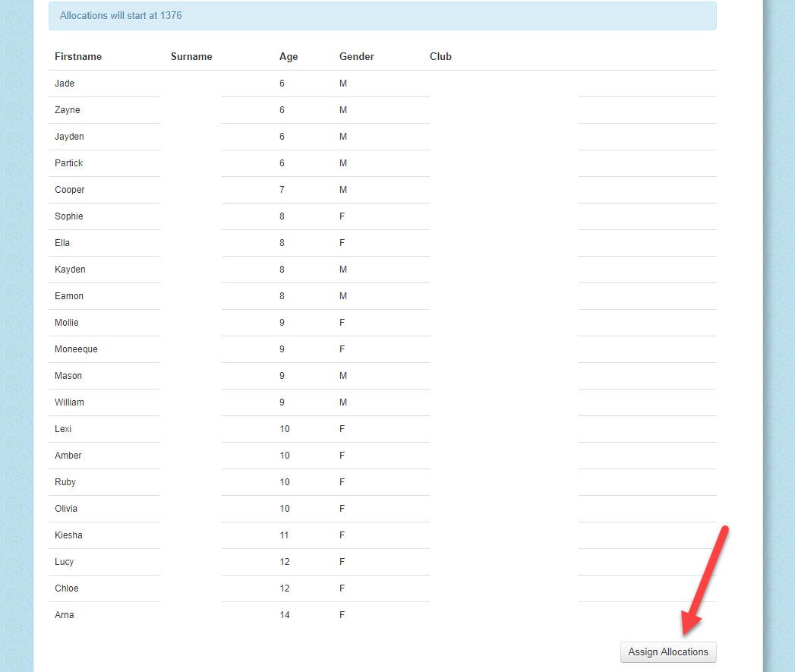The image size is (795, 672).
Task: Click the Surname column header
Action: [x=191, y=56]
